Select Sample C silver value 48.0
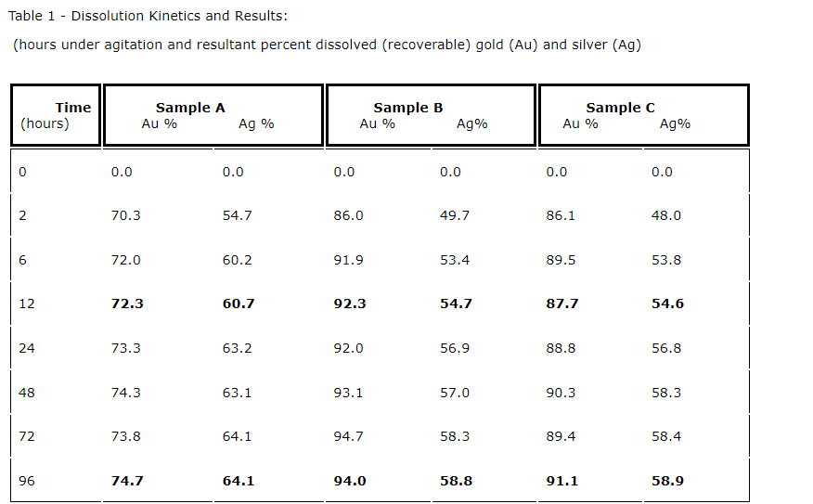This screenshot has height=504, width=813. [x=666, y=215]
